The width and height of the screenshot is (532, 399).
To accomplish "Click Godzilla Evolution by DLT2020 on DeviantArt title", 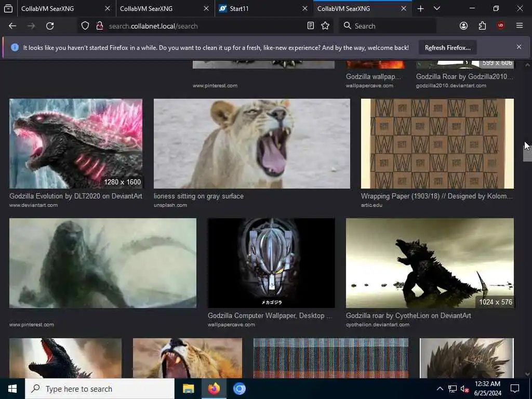I will coord(76,196).
